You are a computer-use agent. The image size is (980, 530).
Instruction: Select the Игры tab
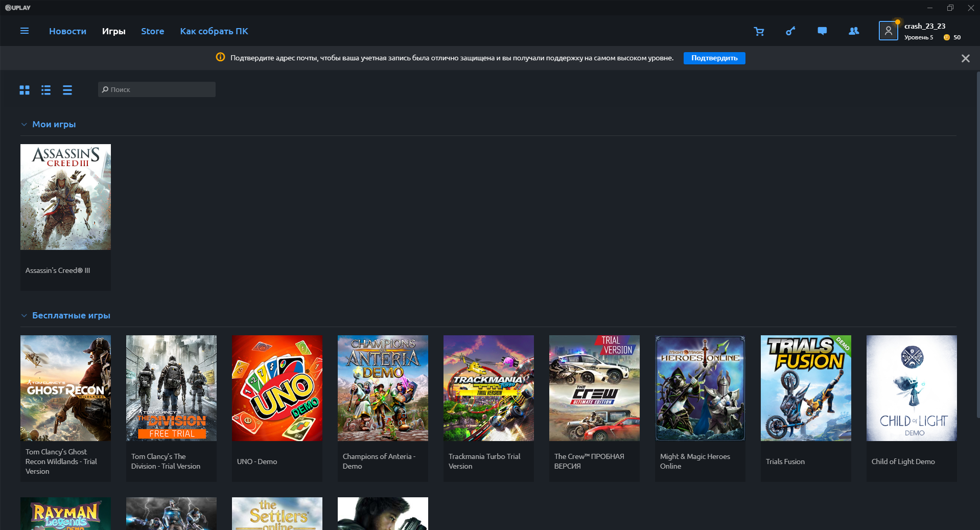click(x=113, y=31)
